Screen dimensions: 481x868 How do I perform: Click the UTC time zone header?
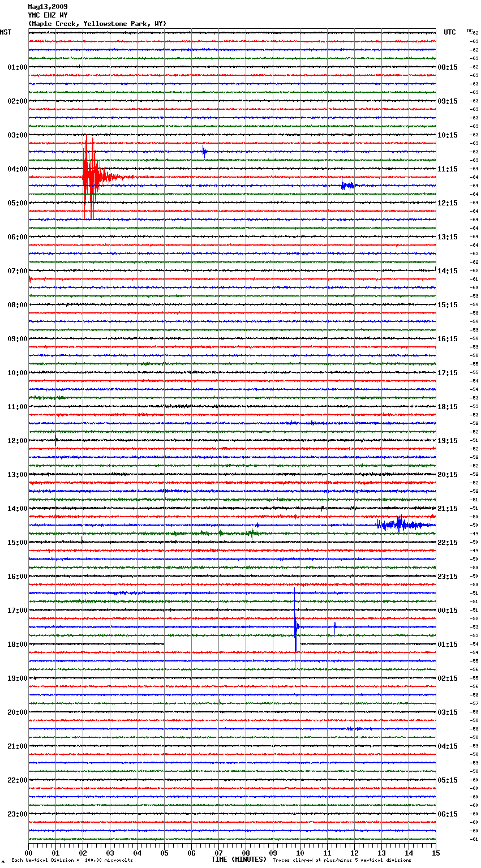click(449, 32)
